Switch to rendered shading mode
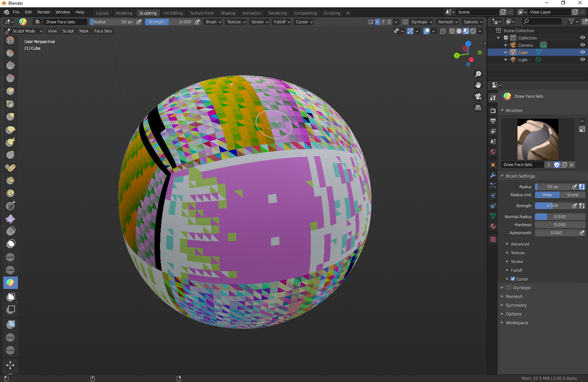Image resolution: width=588 pixels, height=382 pixels. pos(473,31)
